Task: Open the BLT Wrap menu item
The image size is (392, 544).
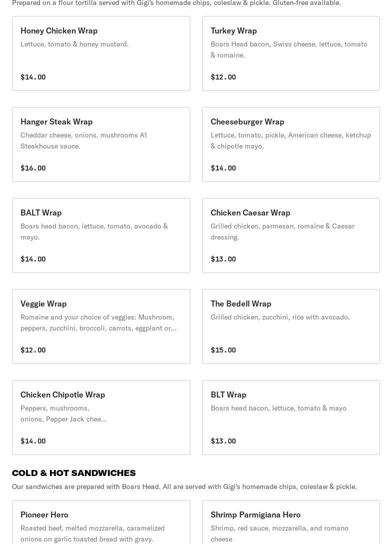Action: click(291, 417)
